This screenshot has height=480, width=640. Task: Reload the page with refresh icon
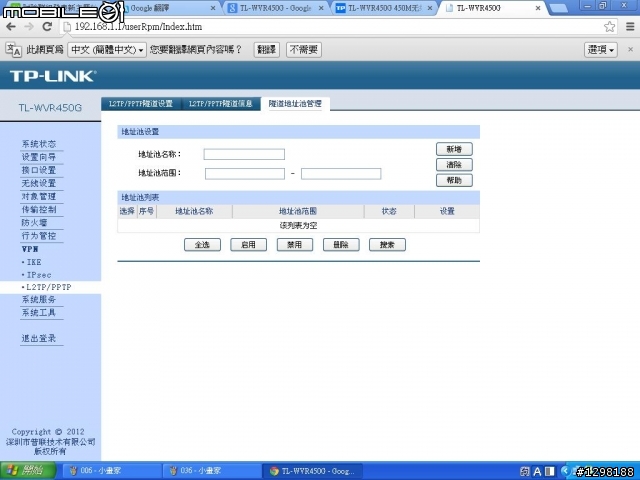[x=47, y=27]
